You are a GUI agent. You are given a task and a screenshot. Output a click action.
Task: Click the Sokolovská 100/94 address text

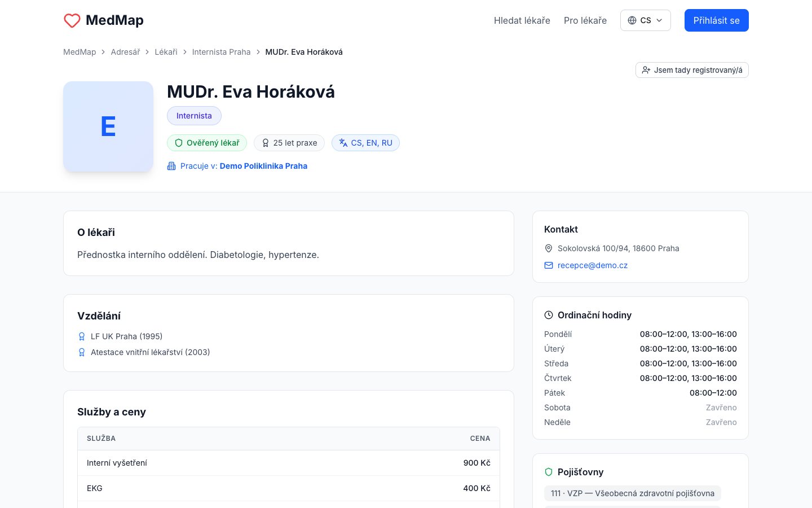tap(619, 248)
